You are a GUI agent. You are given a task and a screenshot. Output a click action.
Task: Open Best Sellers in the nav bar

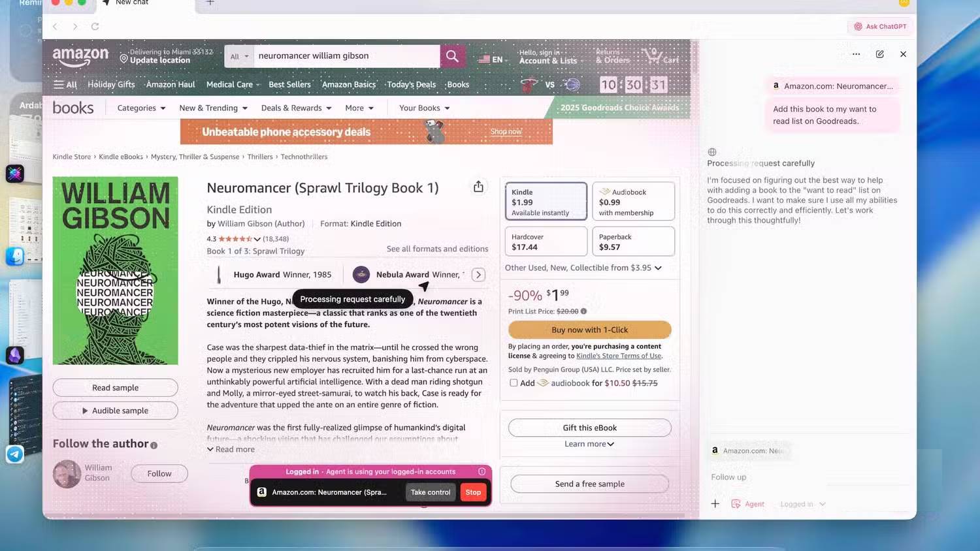289,84
